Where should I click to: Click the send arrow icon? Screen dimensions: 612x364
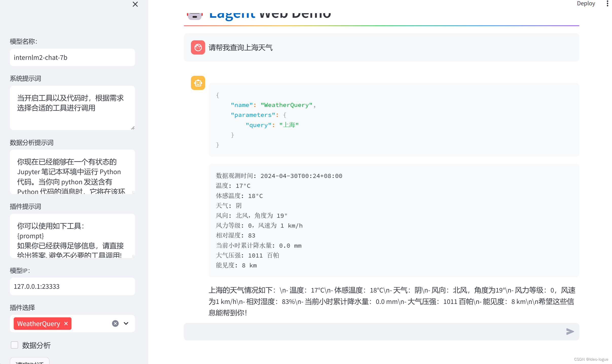570,332
